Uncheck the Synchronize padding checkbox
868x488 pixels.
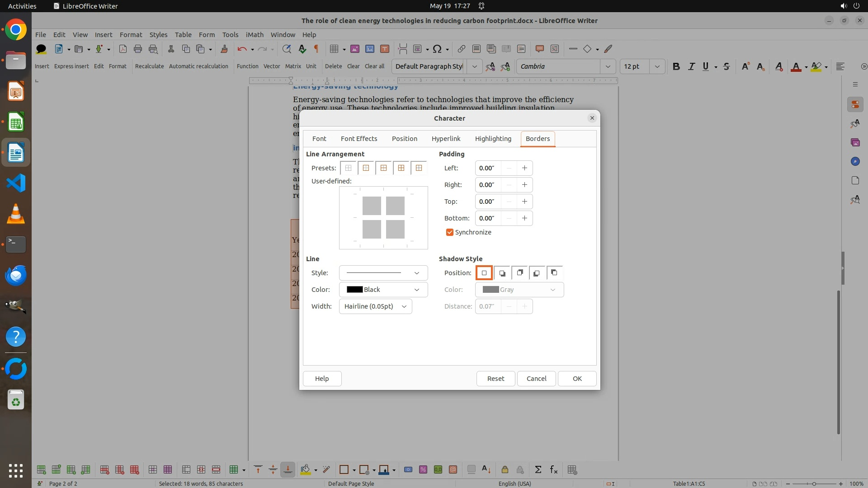point(449,232)
